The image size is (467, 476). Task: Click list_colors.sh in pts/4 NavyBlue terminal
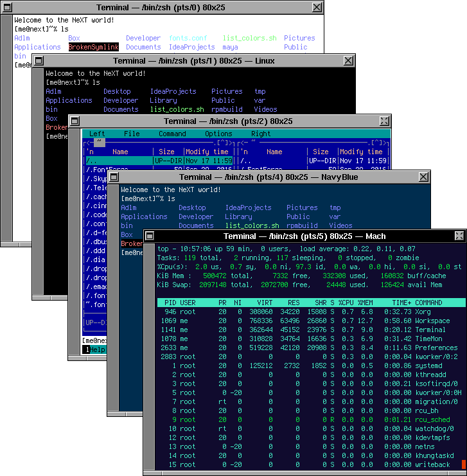tap(252, 225)
